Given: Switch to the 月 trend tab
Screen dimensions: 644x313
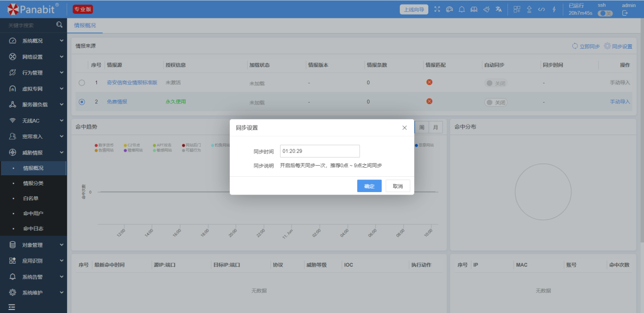Looking at the screenshot, I should 435,127.
